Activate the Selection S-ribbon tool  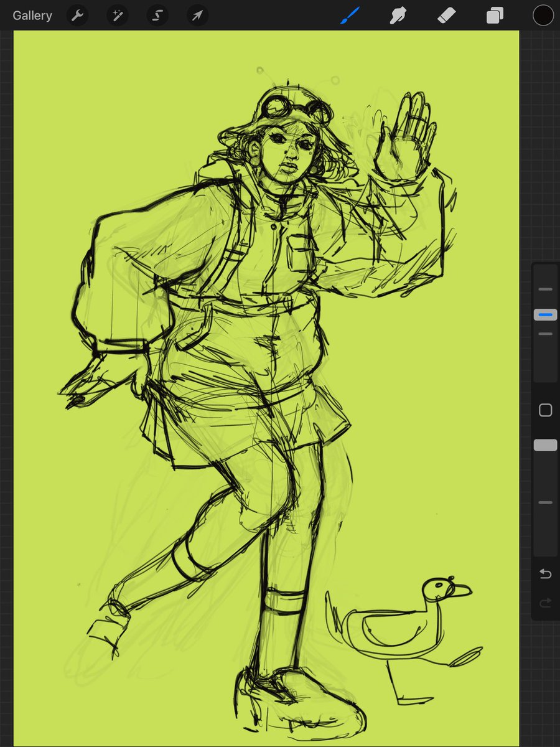[157, 16]
